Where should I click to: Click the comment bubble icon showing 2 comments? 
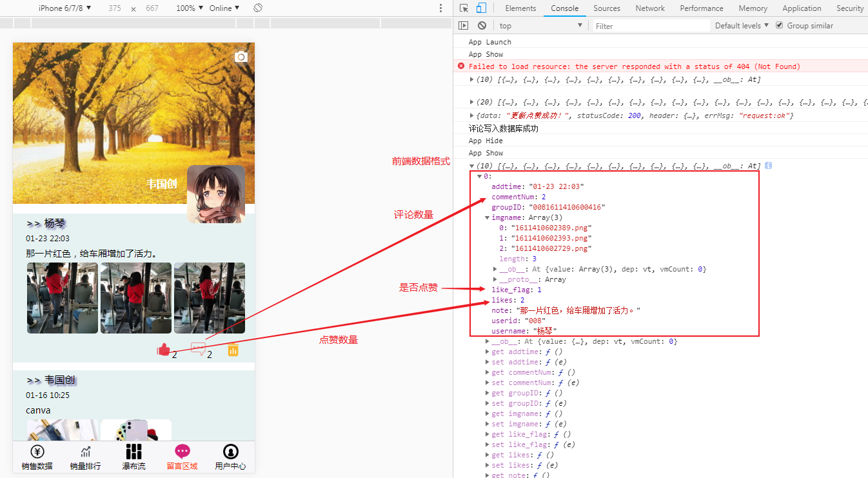(x=199, y=349)
